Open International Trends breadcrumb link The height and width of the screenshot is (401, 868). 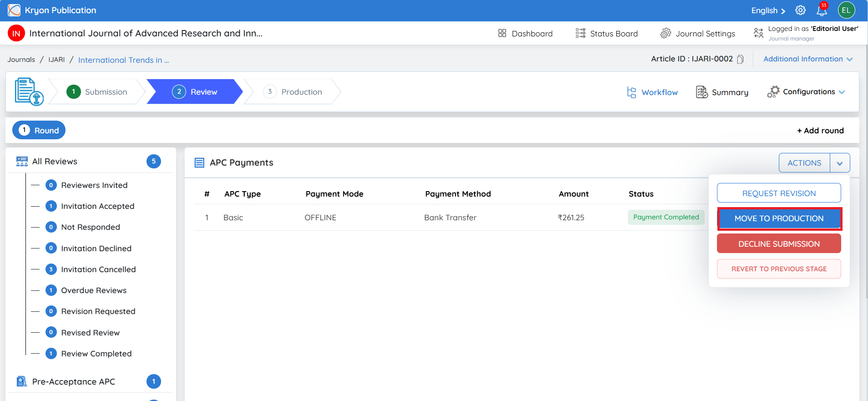124,60
